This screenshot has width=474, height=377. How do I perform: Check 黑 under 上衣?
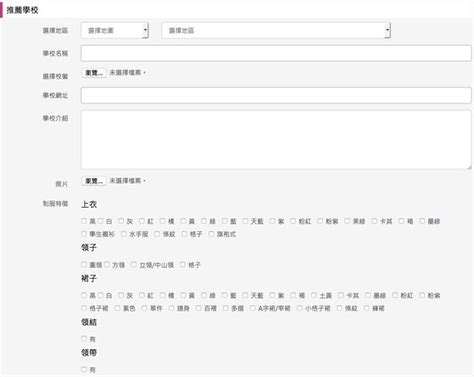[84, 221]
